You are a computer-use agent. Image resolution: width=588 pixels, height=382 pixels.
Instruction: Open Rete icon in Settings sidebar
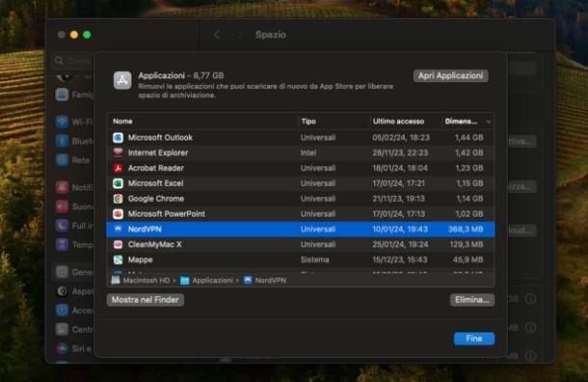[62, 160]
